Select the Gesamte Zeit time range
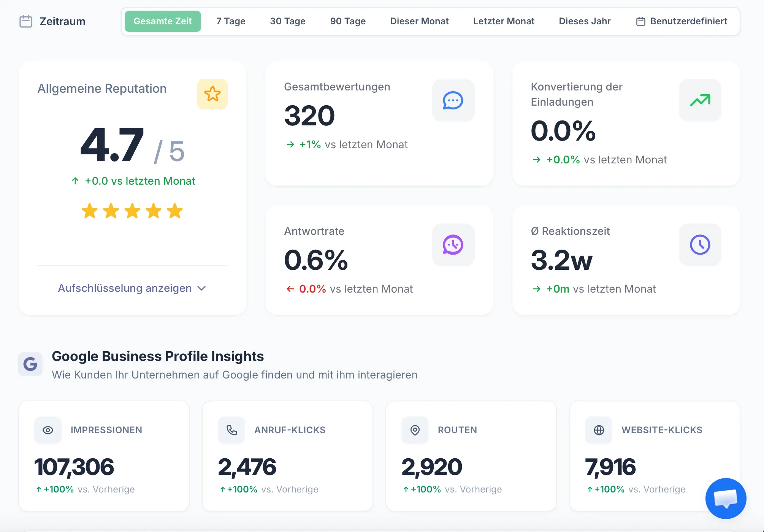Image resolution: width=764 pixels, height=532 pixels. click(163, 21)
